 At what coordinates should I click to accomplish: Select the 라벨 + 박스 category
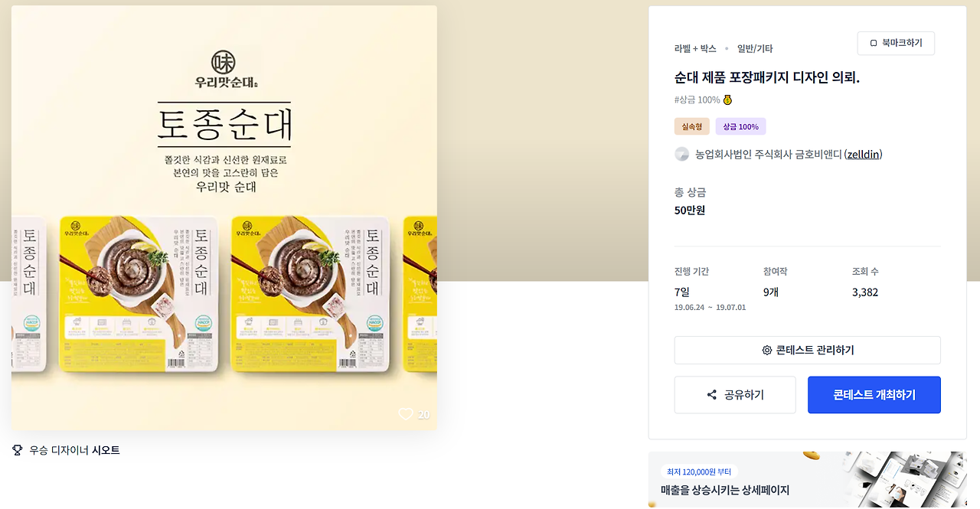[x=695, y=49]
